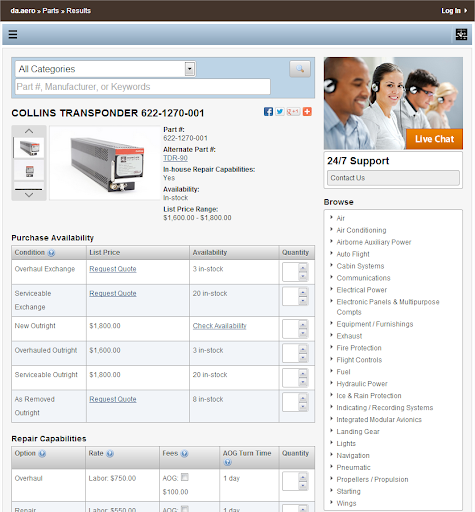Share on Facebook icon
Screen dimensions: 475x512
tap(268, 112)
